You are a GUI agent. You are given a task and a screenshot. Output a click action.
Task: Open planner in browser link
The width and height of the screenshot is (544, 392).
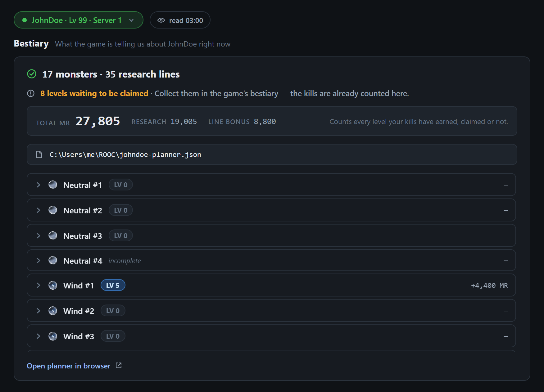pyautogui.click(x=69, y=366)
